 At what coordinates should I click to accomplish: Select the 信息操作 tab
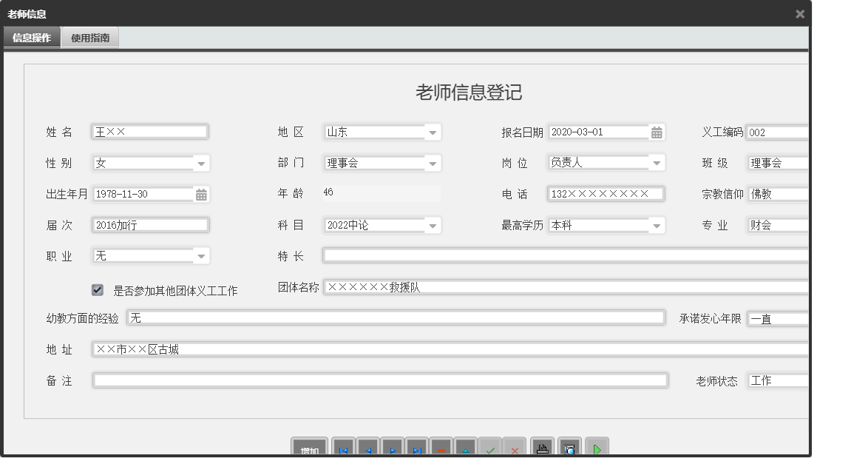point(30,36)
